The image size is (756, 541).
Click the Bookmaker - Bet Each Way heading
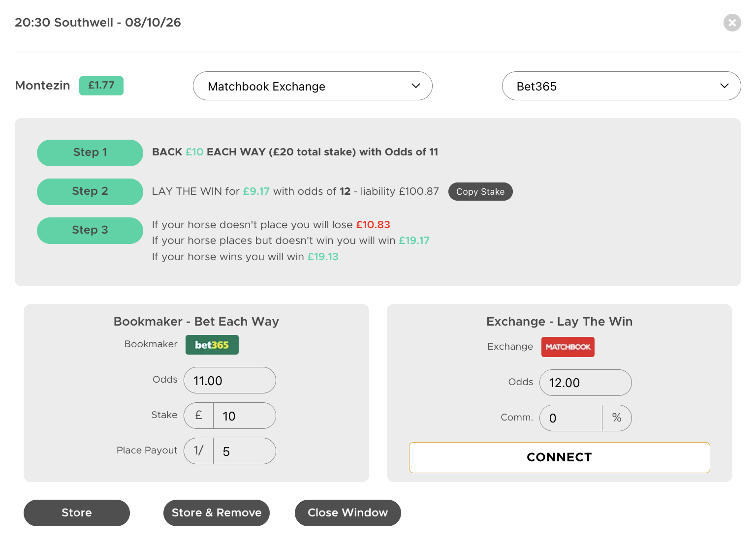coord(196,322)
